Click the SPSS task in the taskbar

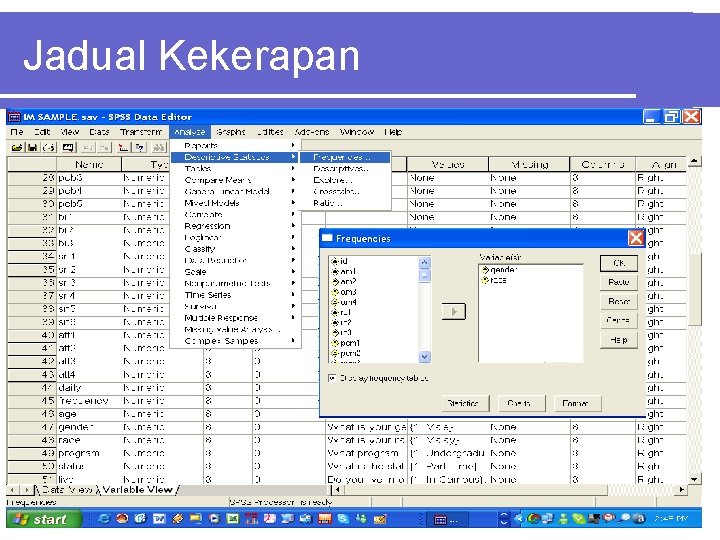446,519
